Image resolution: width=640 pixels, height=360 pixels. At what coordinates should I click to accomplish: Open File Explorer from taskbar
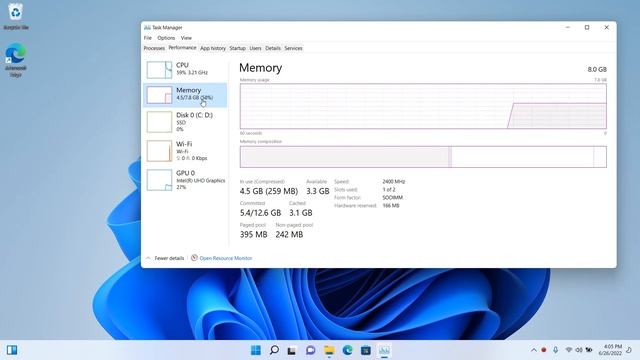coord(329,350)
